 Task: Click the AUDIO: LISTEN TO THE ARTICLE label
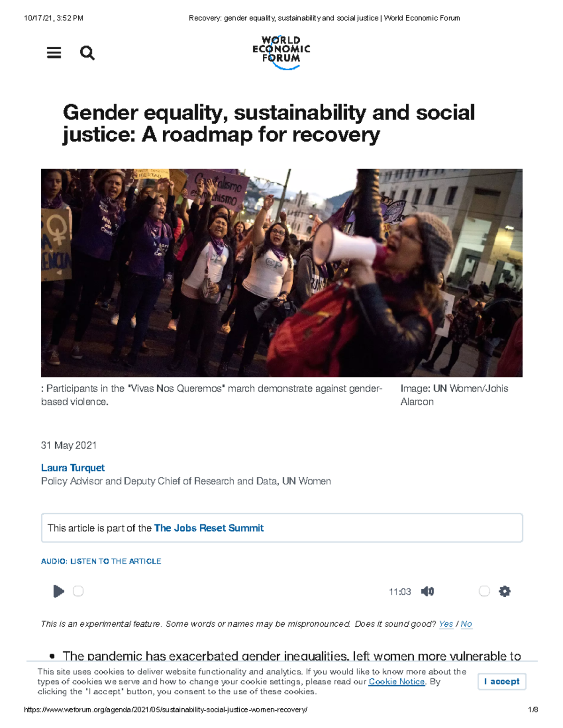point(101,561)
